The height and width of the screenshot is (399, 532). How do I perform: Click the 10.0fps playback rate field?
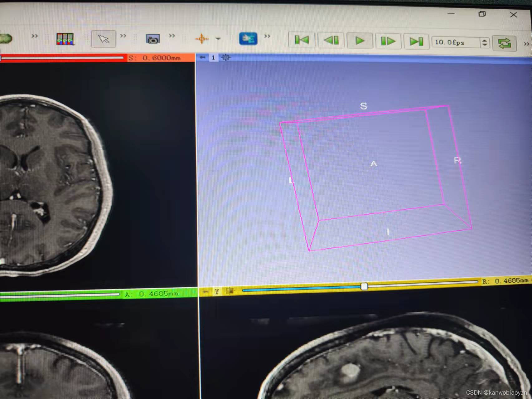tap(456, 42)
